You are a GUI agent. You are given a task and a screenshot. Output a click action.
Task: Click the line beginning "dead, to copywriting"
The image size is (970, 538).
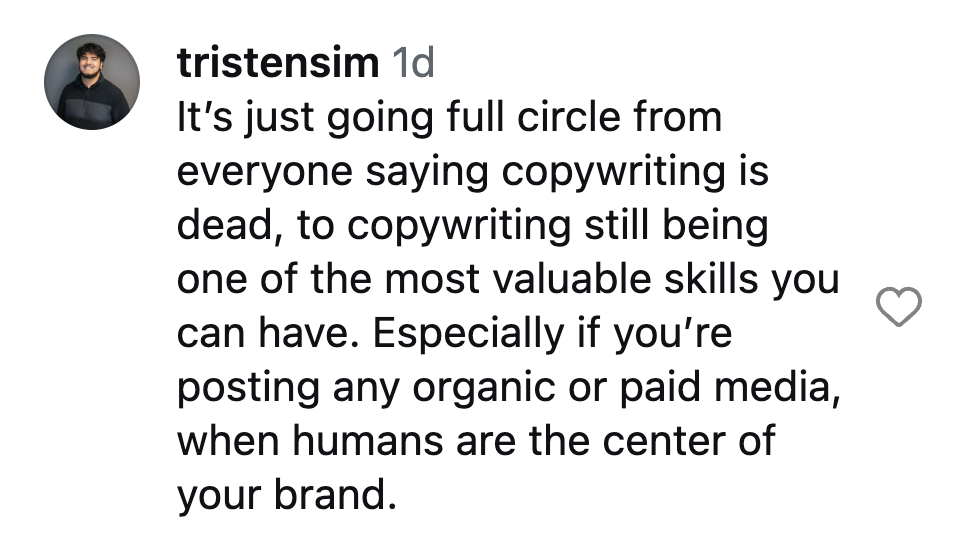[473, 226]
